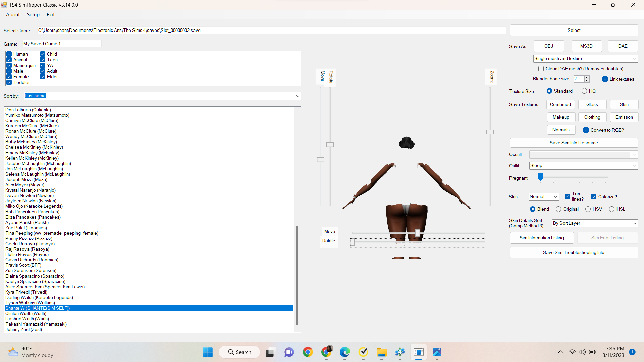Screen dimensions: 644x362
Task: Launch Microsoft Edge from taskbar
Action: [x=344, y=352]
